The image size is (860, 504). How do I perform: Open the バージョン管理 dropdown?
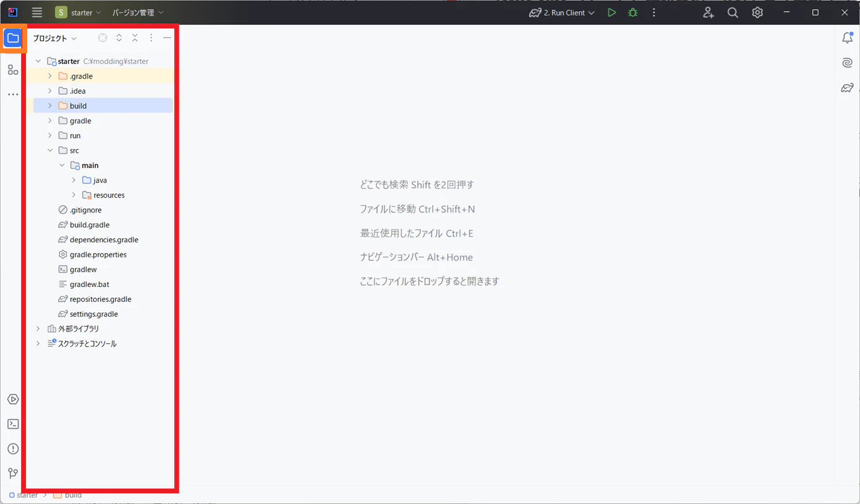click(138, 12)
